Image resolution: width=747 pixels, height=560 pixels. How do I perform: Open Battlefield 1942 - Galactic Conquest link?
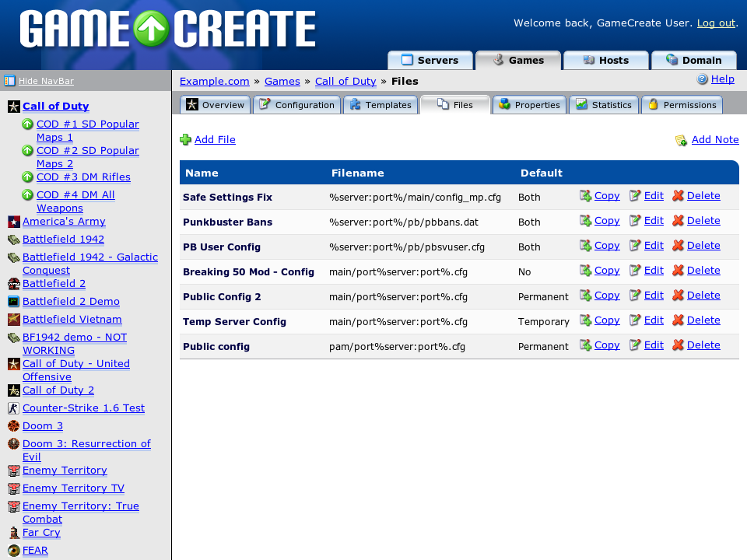90,264
